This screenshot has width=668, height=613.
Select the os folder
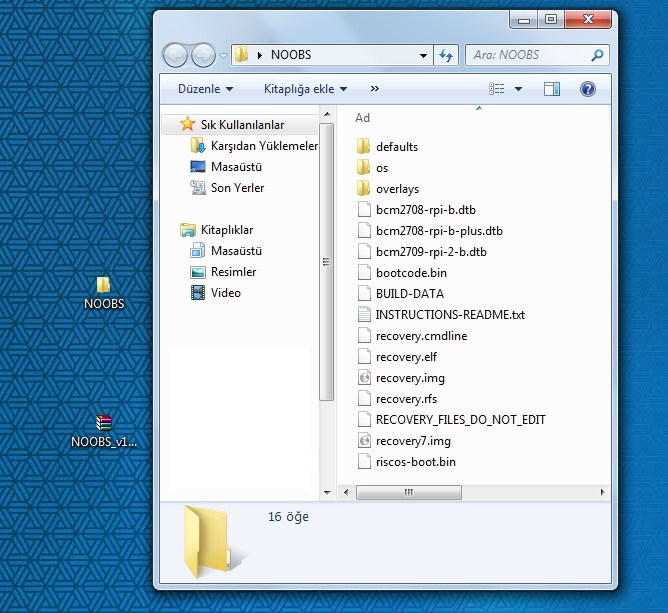point(372,168)
